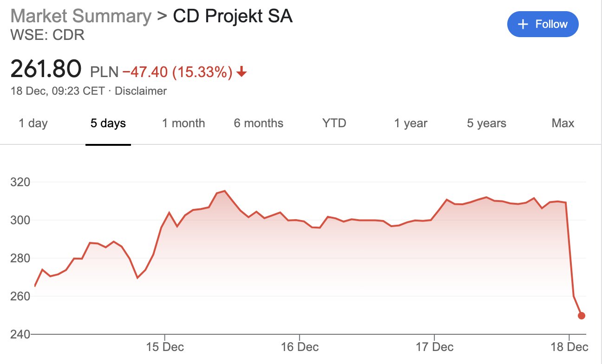
Task: Select the YTD time range
Action: coord(334,123)
